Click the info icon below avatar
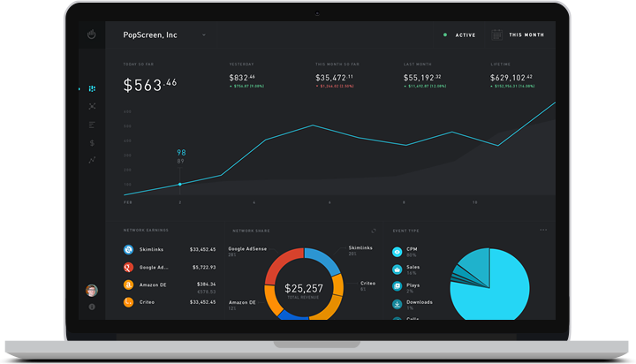Viewport: 636px width, 364px height. (93, 307)
